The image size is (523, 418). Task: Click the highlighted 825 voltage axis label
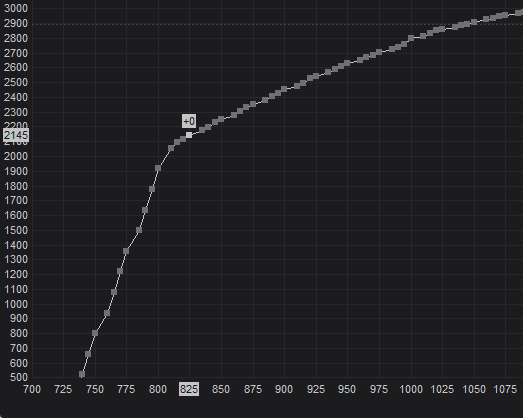coord(189,389)
